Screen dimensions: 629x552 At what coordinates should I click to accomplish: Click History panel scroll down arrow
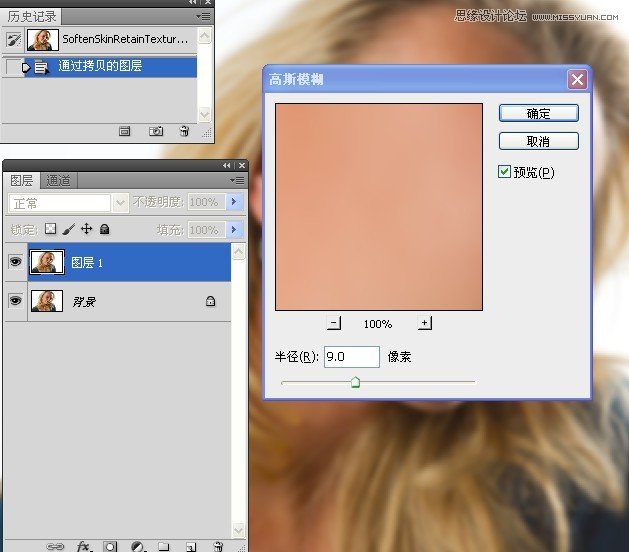point(204,114)
